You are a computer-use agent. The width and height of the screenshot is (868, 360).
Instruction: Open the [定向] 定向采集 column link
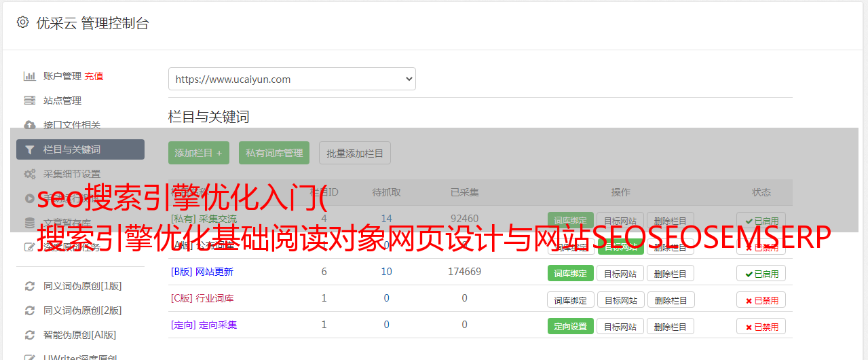(204, 325)
